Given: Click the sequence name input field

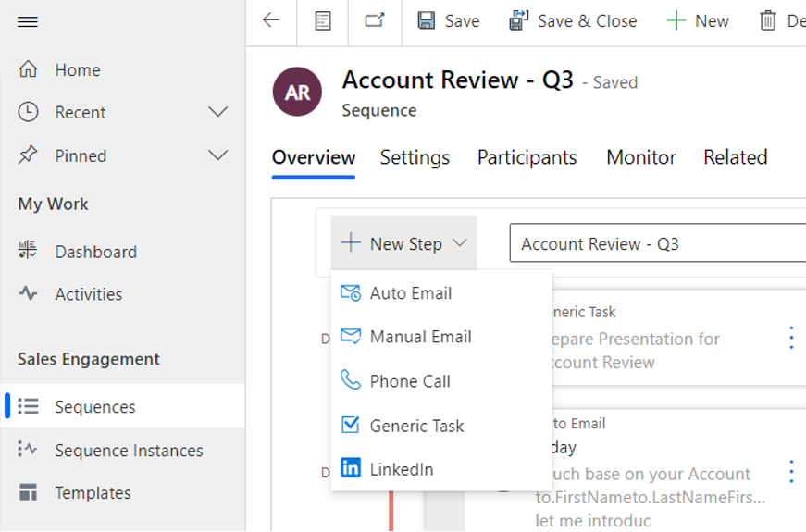Looking at the screenshot, I should [x=657, y=243].
